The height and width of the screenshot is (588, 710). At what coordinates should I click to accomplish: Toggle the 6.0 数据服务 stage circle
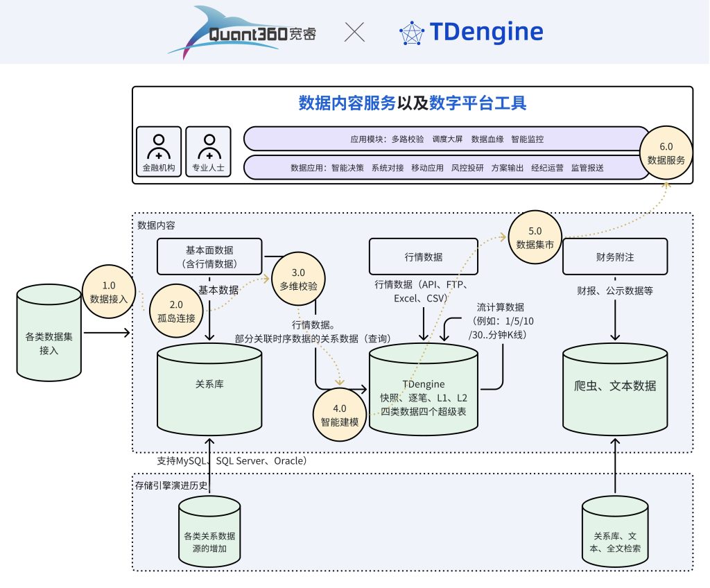coord(667,153)
